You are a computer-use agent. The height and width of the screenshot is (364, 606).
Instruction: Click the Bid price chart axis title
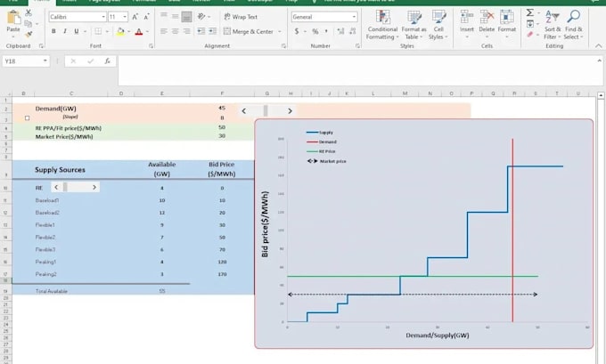click(265, 224)
